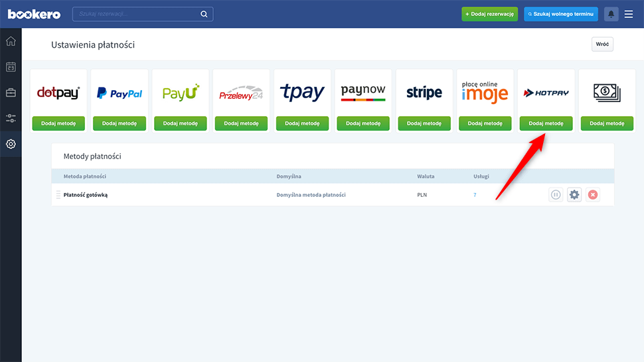Add method under PayPal
Image resolution: width=644 pixels, height=362 pixels.
pyautogui.click(x=120, y=123)
